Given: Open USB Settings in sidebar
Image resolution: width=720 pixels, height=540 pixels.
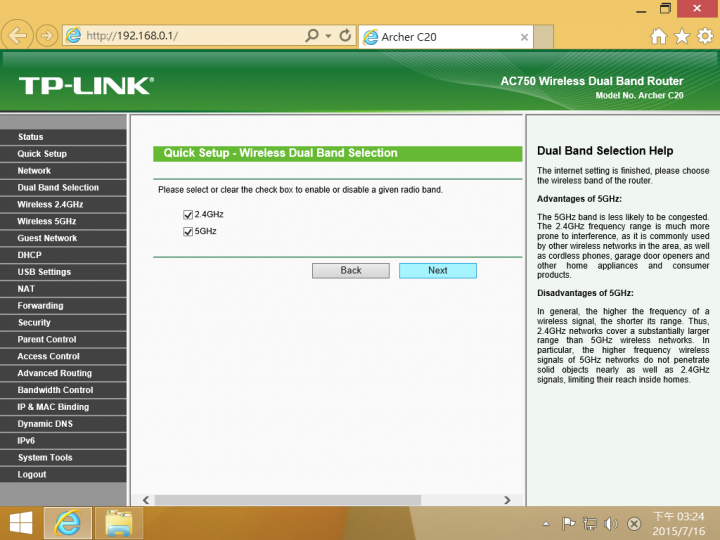Looking at the screenshot, I should 63,272.
